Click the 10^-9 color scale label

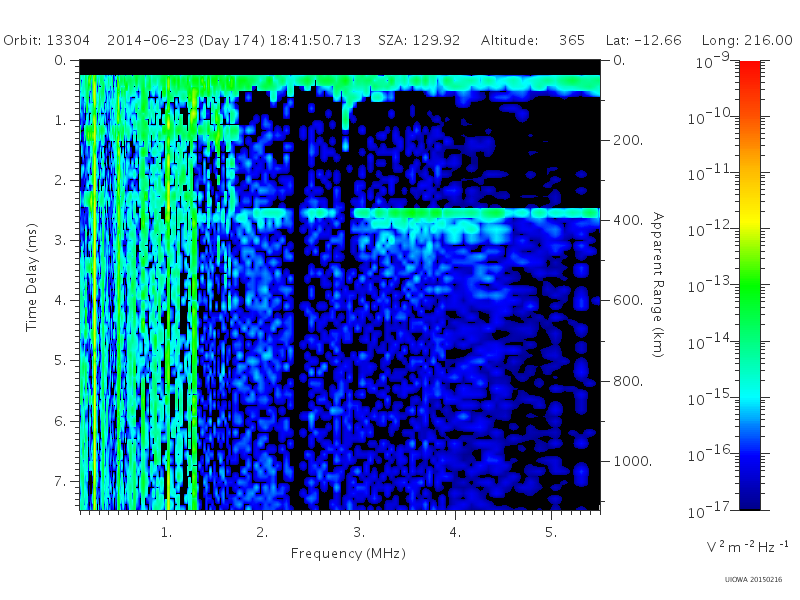(713, 61)
